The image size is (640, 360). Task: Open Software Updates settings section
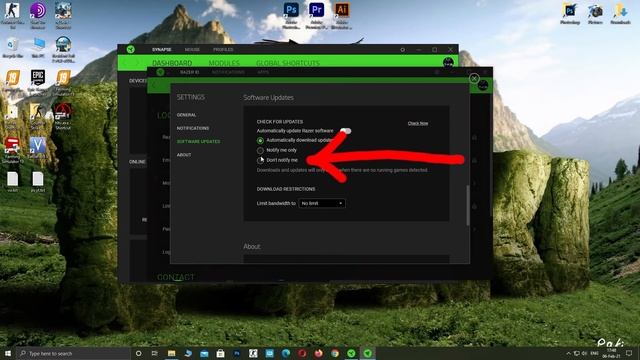(198, 142)
